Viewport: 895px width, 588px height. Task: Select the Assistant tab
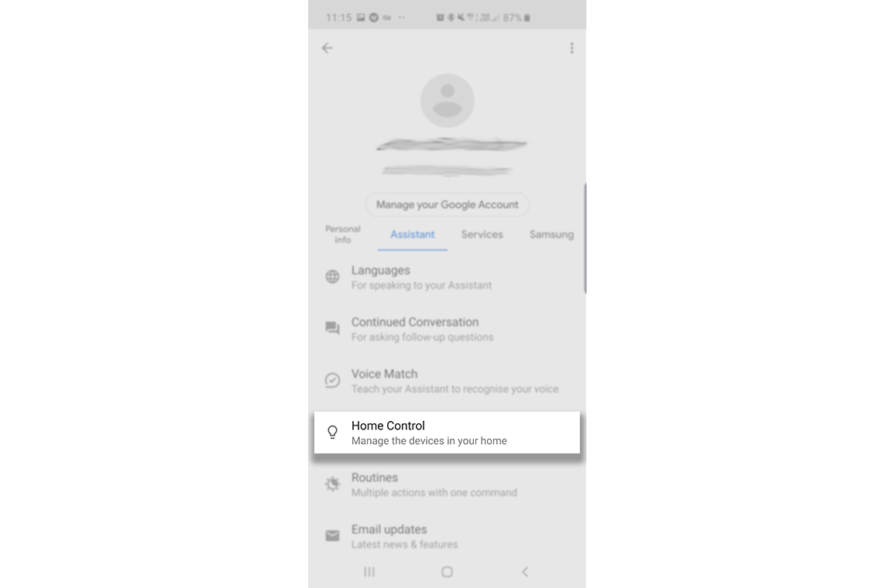pos(412,234)
